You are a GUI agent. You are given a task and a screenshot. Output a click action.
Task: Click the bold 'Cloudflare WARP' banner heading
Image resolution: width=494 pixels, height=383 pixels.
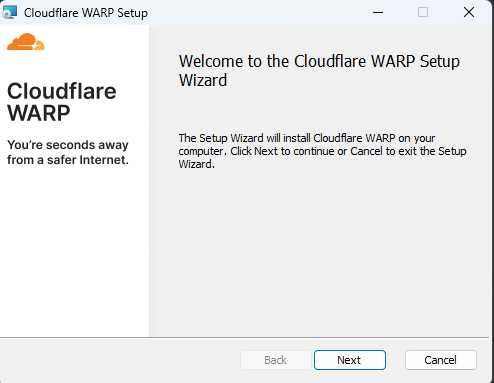pos(62,102)
